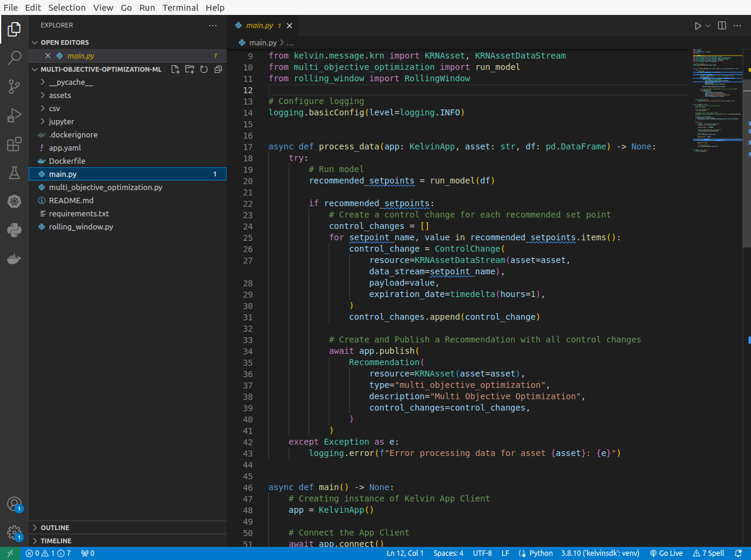
Task: Toggle split editor right layout
Action: 722,26
